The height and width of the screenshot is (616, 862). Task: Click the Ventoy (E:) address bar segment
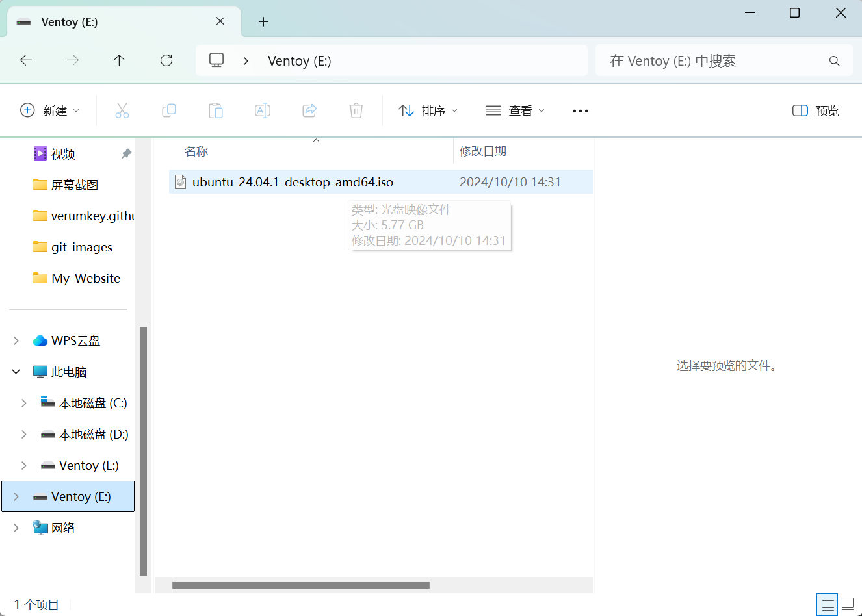300,61
